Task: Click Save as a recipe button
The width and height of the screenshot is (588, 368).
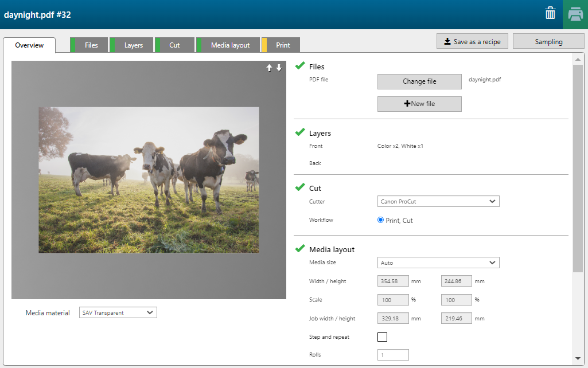Action: tap(472, 41)
